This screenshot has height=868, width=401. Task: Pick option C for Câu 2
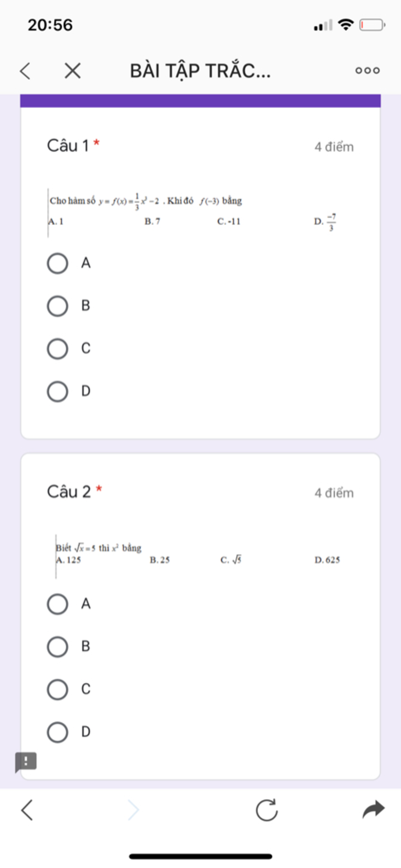58,689
